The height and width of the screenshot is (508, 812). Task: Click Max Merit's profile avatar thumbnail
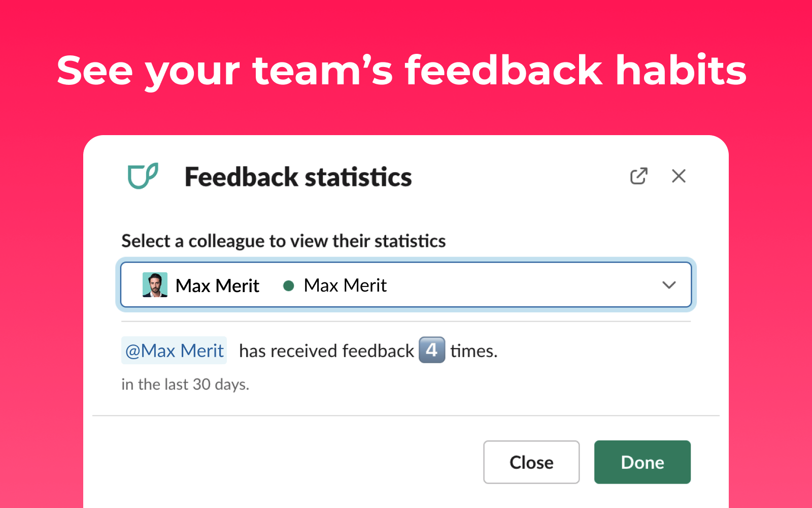pos(155,284)
